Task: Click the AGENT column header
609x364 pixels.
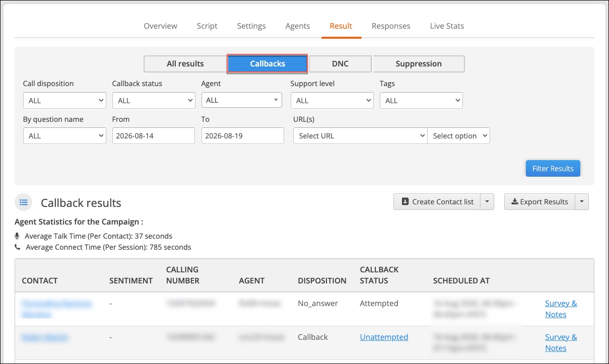Action: 252,280
